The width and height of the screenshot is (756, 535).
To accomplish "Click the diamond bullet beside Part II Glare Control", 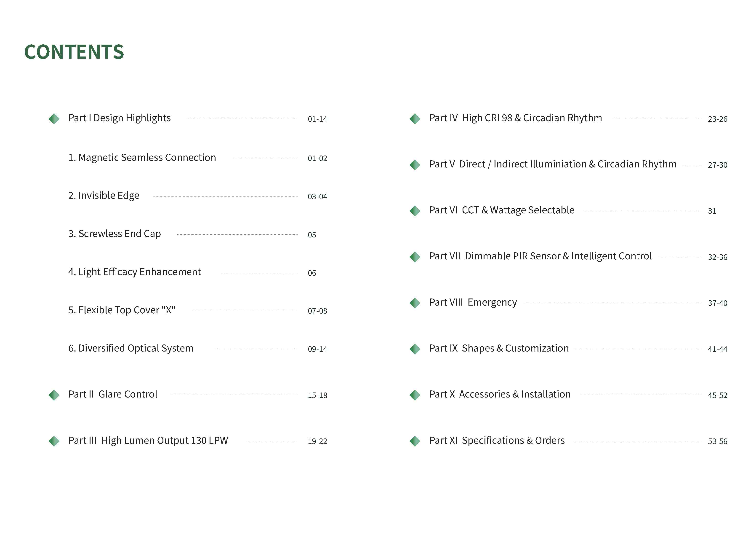I will (x=54, y=395).
